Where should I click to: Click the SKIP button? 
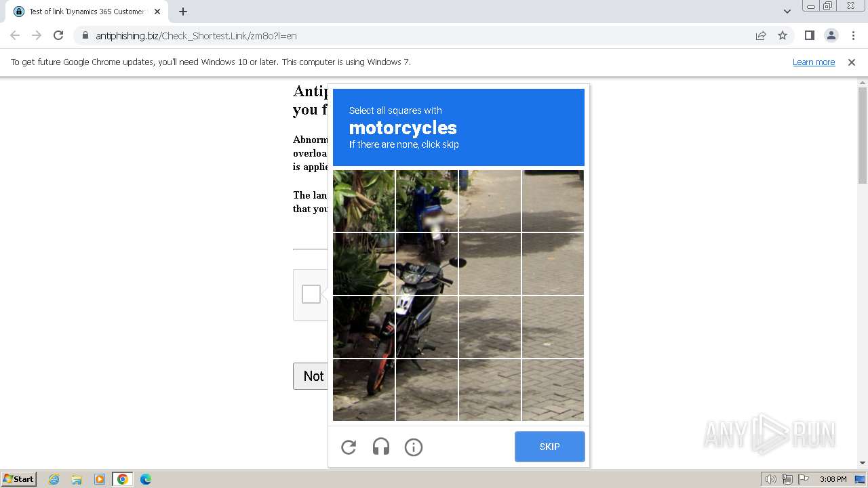[x=550, y=447]
